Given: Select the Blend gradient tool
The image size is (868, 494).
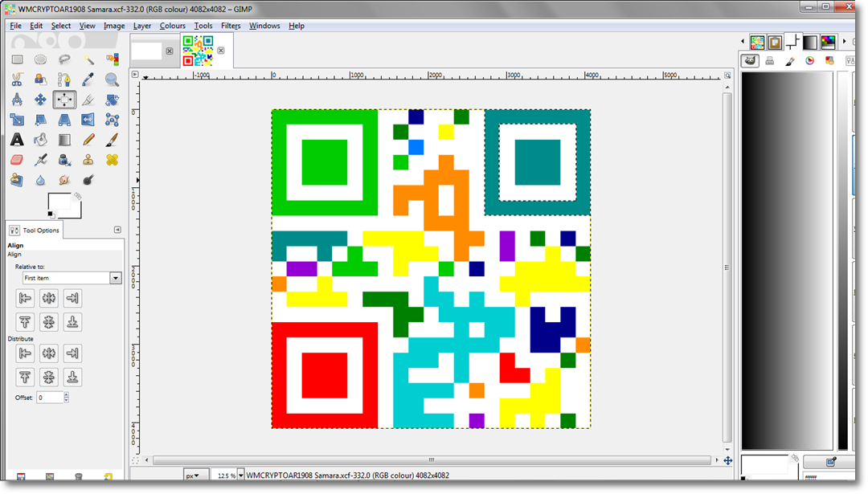Looking at the screenshot, I should tap(64, 140).
